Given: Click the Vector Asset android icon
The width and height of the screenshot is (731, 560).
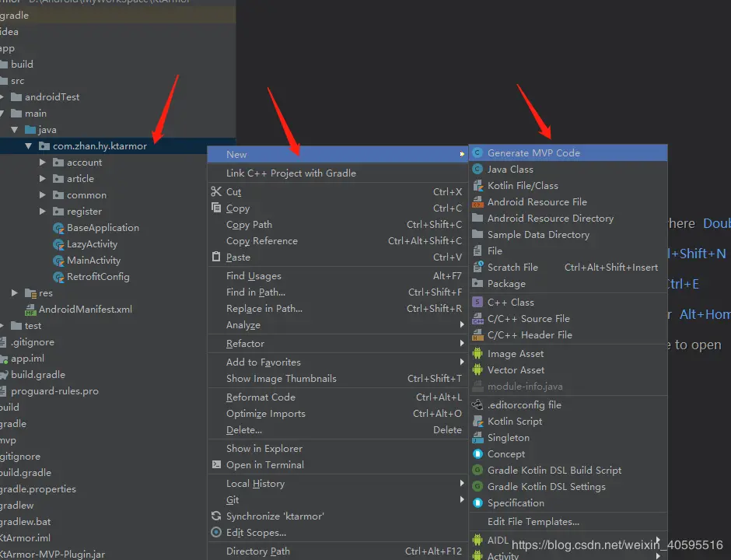Looking at the screenshot, I should 477,369.
